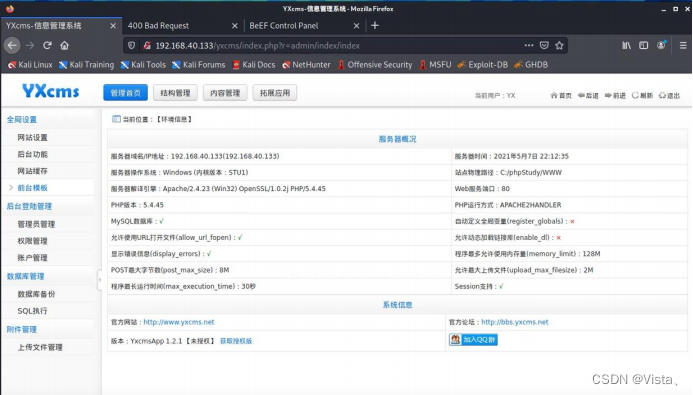This screenshot has height=395, width=693.
Task: Open the Kali Training bookmark
Action: [86, 65]
